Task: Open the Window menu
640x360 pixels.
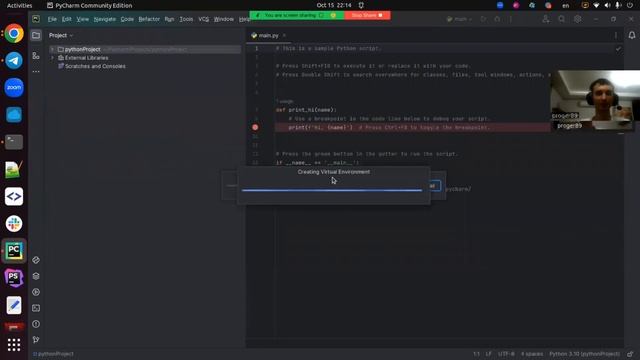Action: [224, 19]
